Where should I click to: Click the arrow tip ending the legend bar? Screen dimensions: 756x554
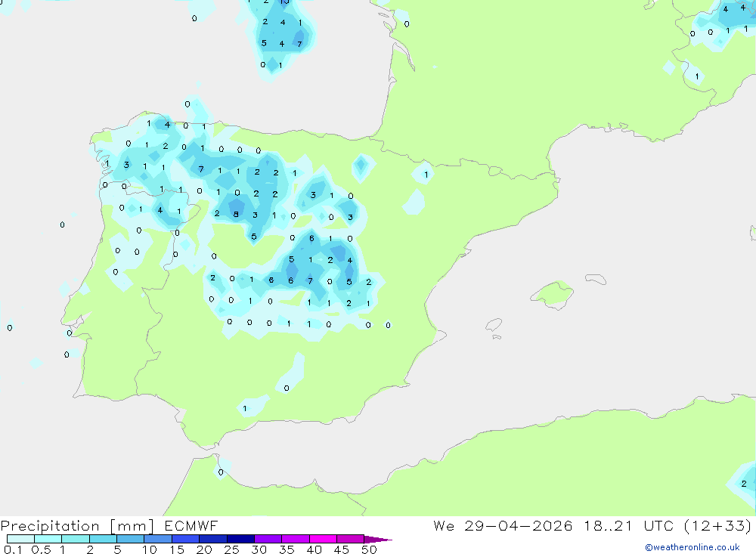click(x=378, y=540)
